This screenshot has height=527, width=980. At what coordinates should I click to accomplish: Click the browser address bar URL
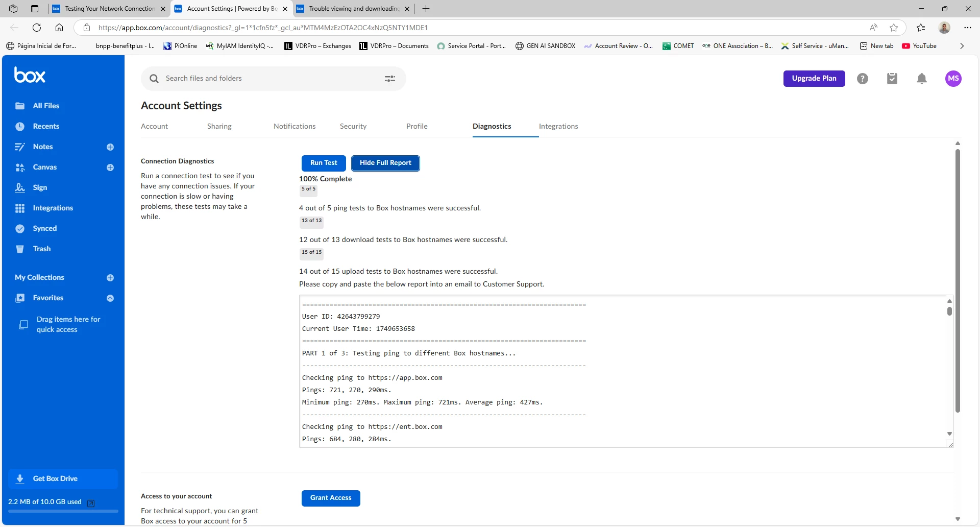pos(263,28)
